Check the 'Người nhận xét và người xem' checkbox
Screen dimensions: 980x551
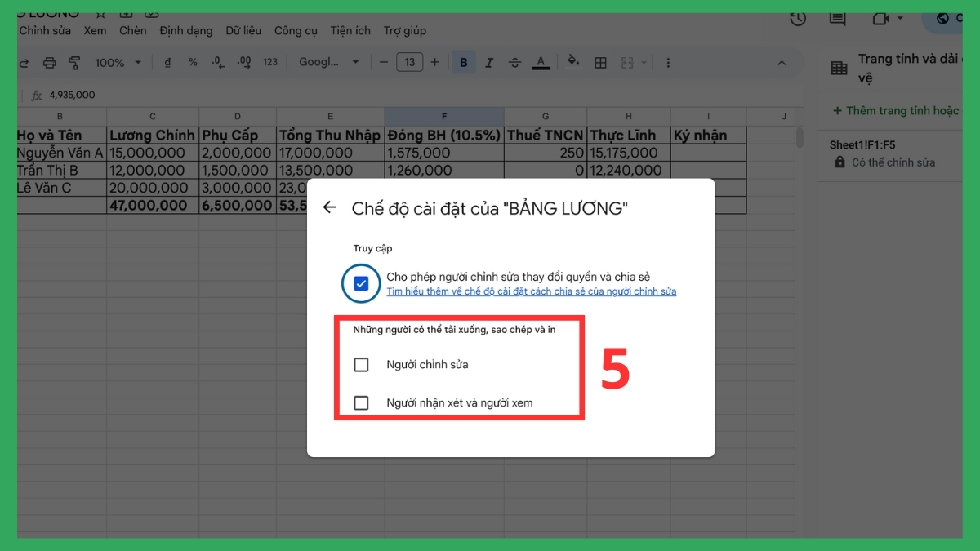[361, 402]
